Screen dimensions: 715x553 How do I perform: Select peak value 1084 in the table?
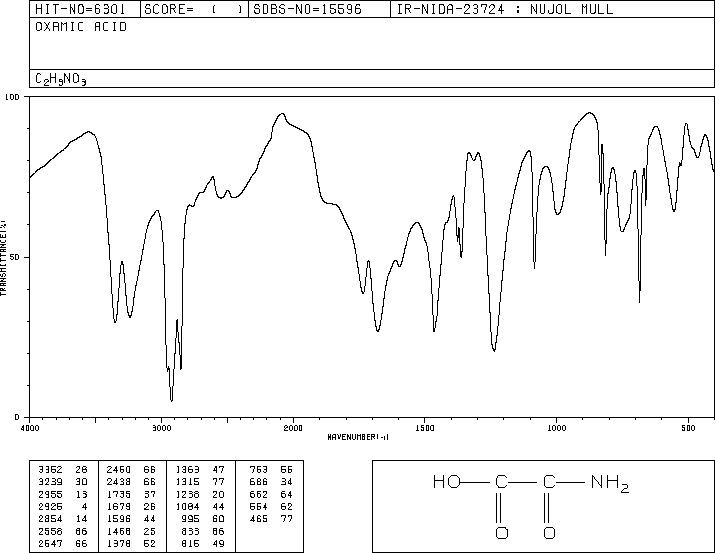187,506
